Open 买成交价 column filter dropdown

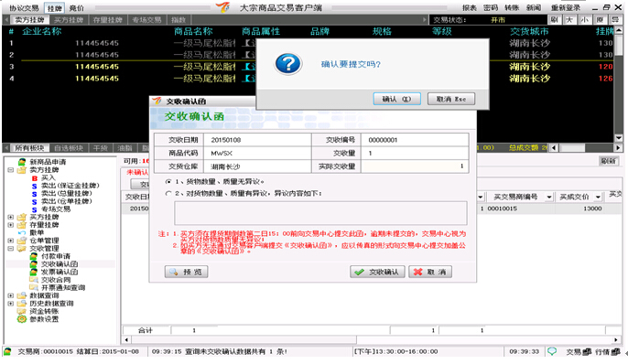point(598,197)
